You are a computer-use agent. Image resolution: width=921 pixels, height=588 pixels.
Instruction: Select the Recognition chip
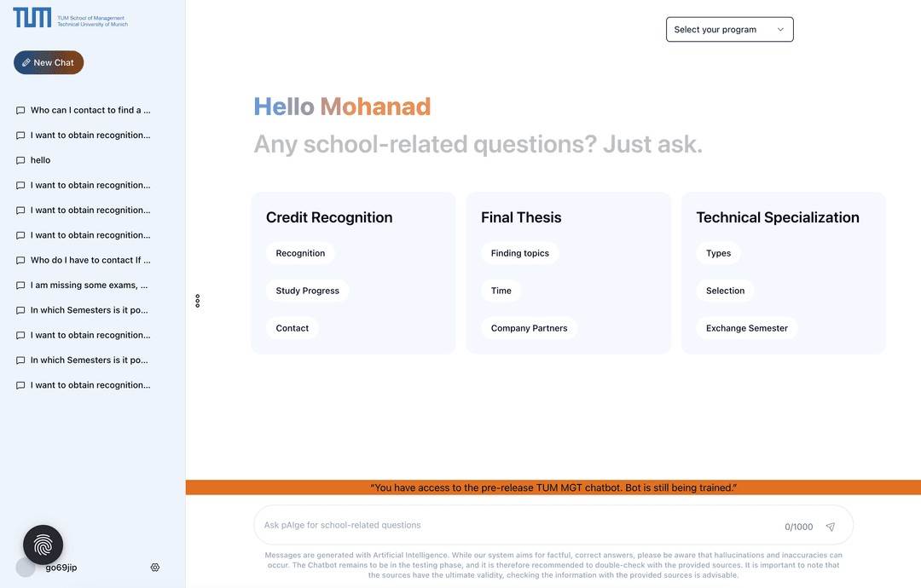pyautogui.click(x=300, y=253)
